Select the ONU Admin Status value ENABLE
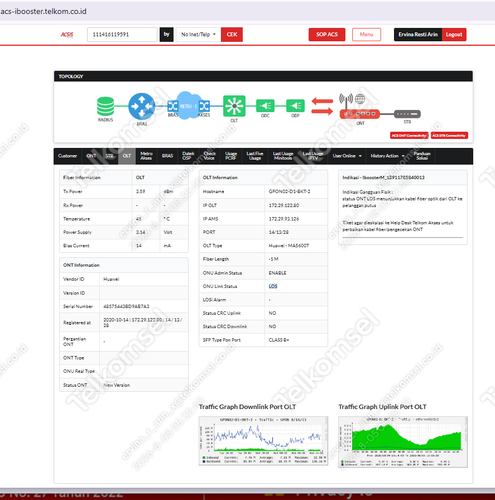The width and height of the screenshot is (495, 500). click(x=277, y=273)
